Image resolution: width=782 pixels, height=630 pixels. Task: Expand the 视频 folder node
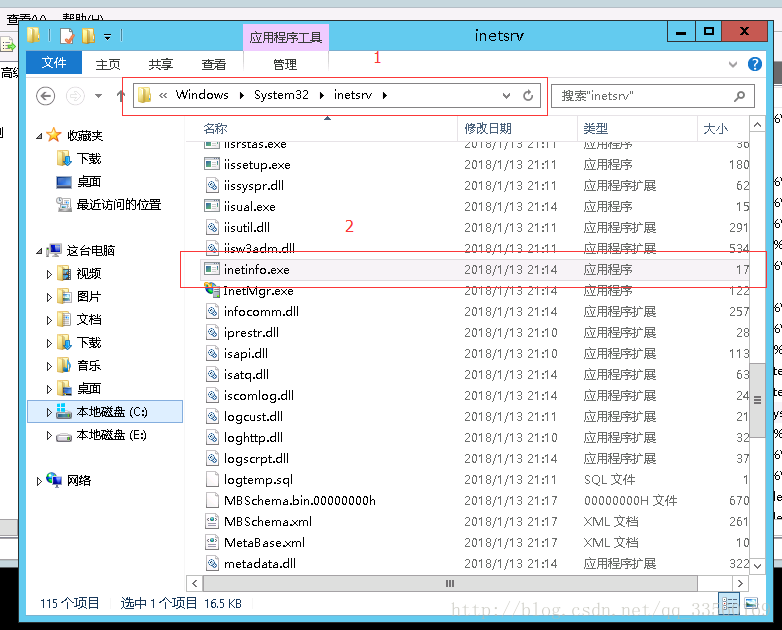(x=49, y=274)
